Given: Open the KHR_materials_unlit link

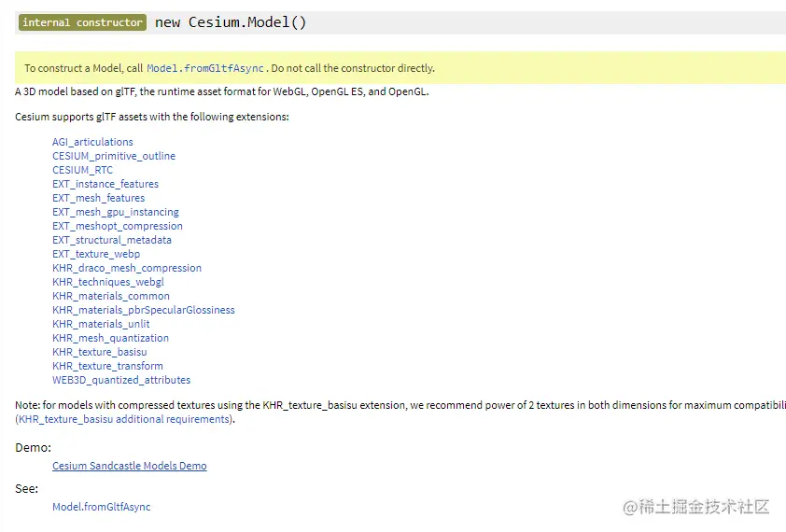Looking at the screenshot, I should click(x=101, y=325).
